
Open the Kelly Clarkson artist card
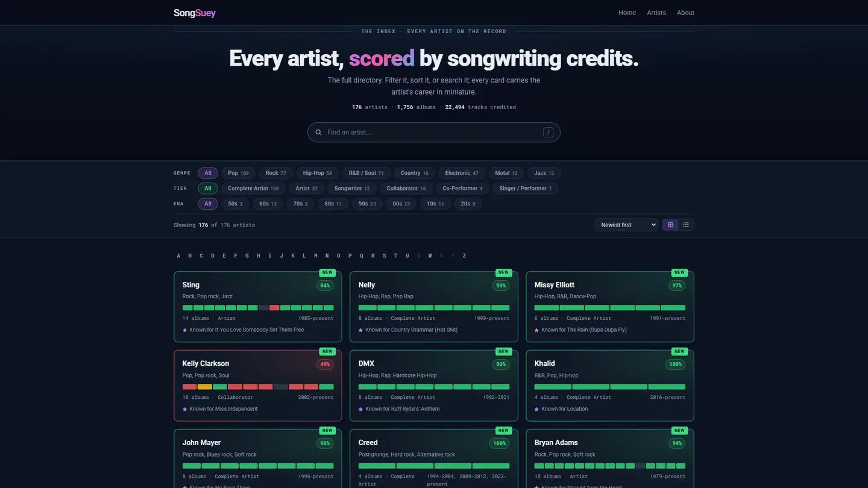coord(257,386)
